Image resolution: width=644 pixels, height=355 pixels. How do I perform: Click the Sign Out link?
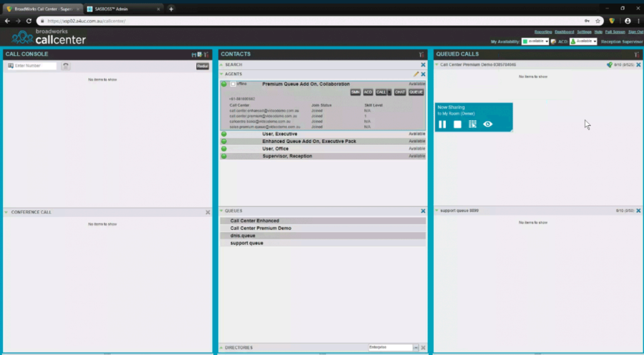(635, 32)
